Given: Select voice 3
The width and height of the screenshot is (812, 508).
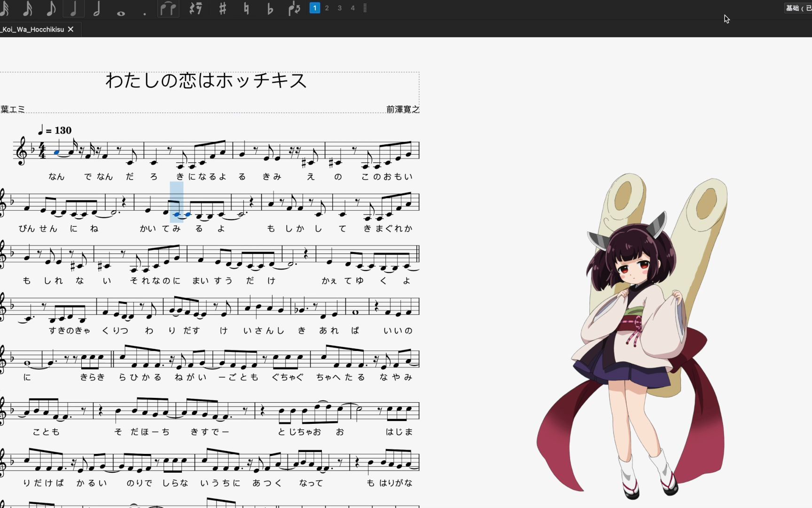Looking at the screenshot, I should tap(340, 8).
